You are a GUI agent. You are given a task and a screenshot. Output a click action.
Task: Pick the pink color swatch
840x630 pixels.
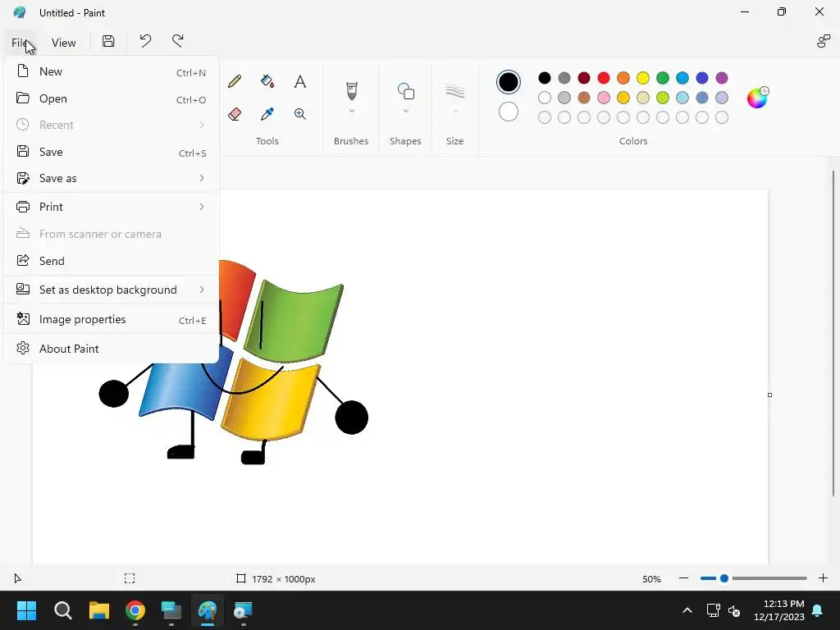tap(604, 98)
